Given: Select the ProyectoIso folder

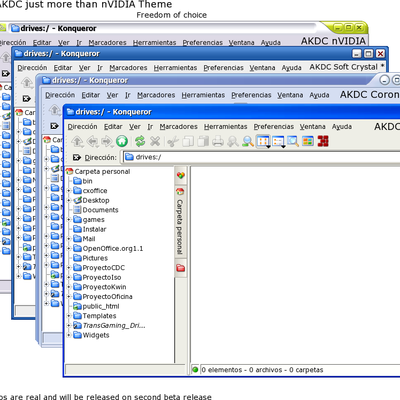Looking at the screenshot, I should [x=102, y=277].
